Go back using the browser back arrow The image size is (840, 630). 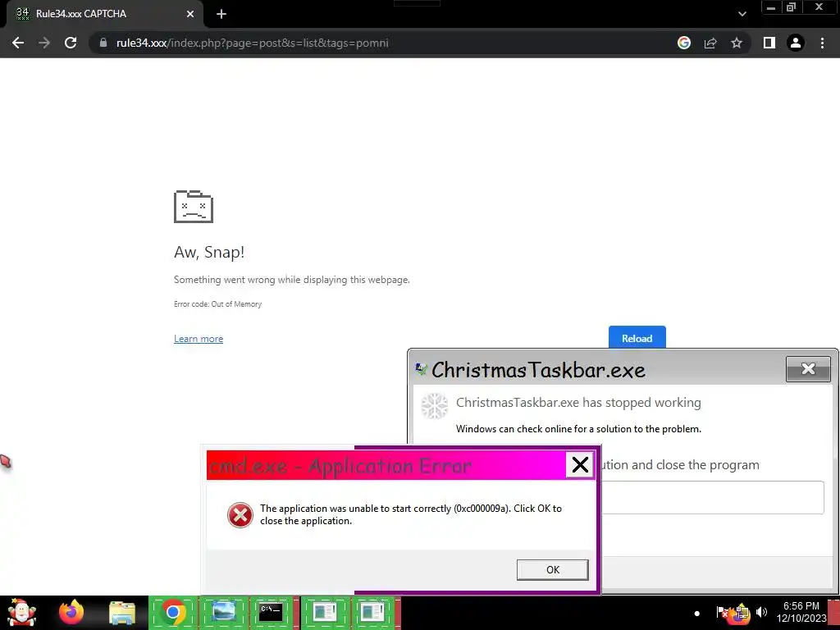pos(18,43)
